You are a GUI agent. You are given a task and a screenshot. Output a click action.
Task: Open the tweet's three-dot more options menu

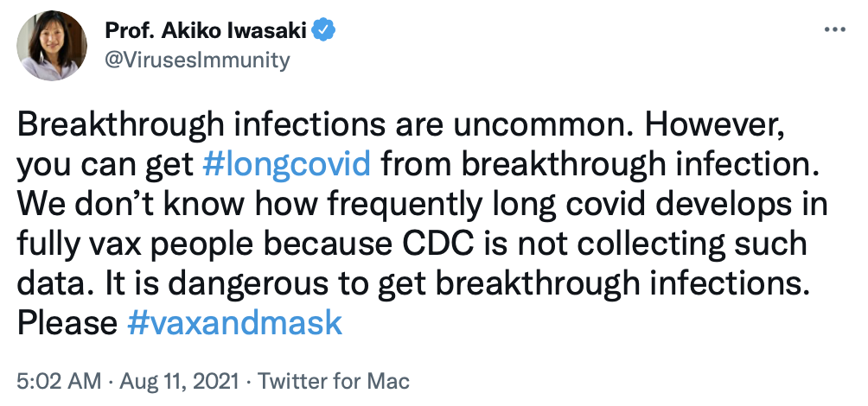click(833, 31)
